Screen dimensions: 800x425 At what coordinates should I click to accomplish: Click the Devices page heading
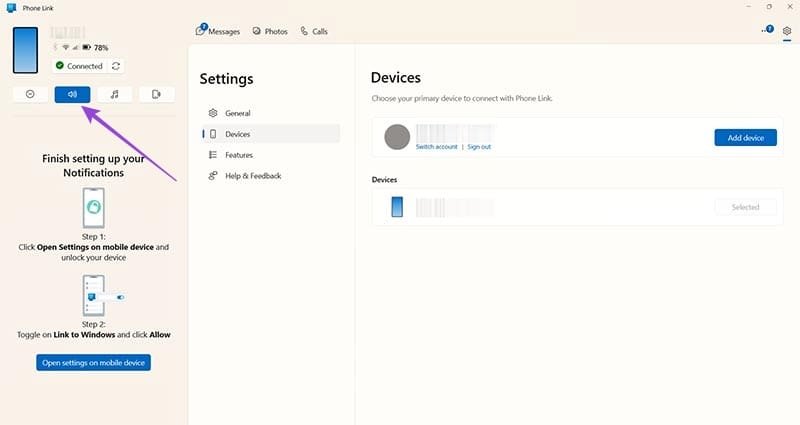point(396,78)
